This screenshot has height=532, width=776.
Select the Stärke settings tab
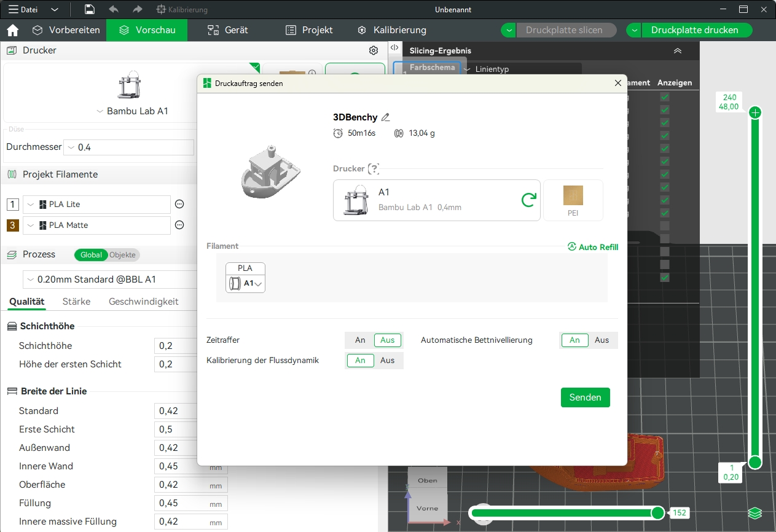(x=77, y=302)
